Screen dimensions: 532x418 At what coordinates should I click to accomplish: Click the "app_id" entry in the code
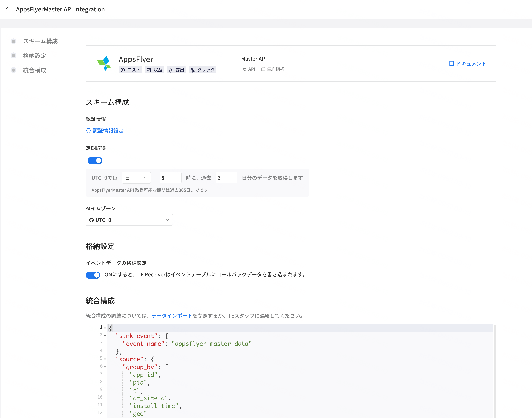pos(144,375)
